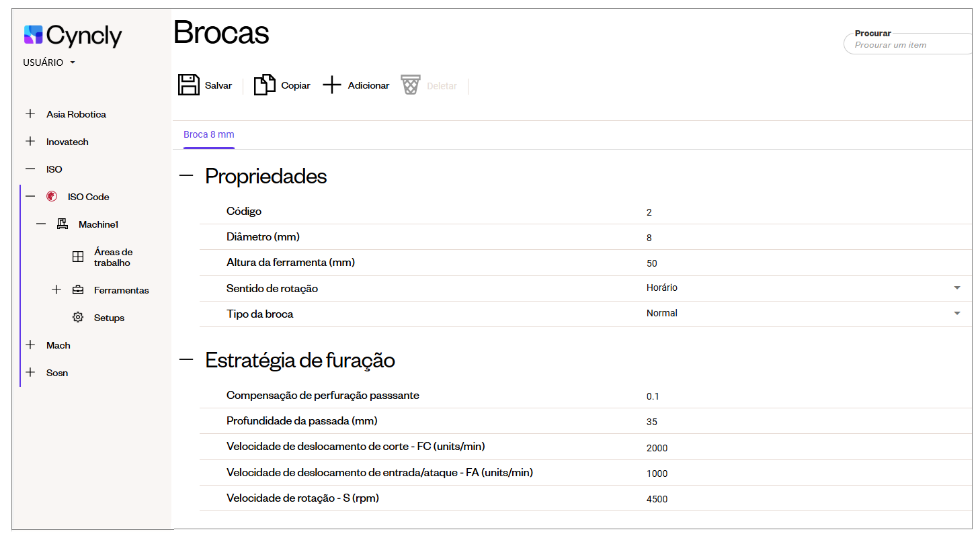
Task: Click the Adicionar plus icon
Action: pos(332,85)
